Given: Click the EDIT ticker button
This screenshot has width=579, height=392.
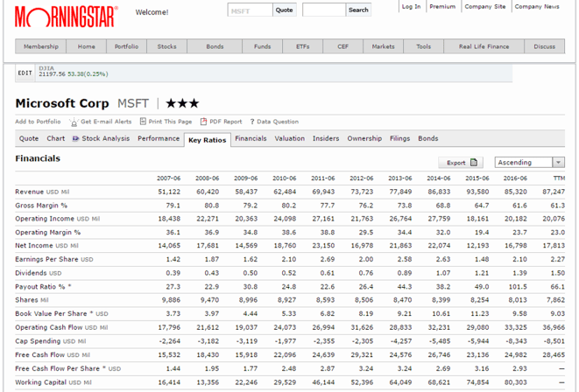Looking at the screenshot, I should pyautogui.click(x=25, y=73).
